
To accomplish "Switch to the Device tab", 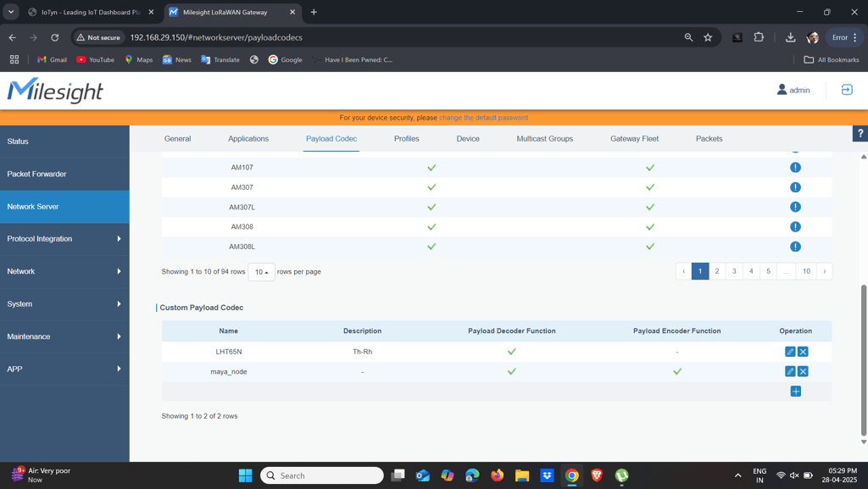I will (x=468, y=139).
